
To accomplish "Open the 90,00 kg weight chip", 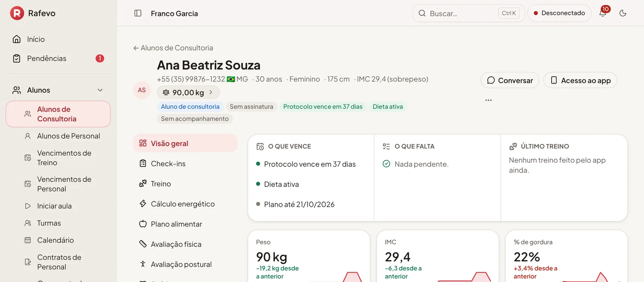I will [188, 92].
